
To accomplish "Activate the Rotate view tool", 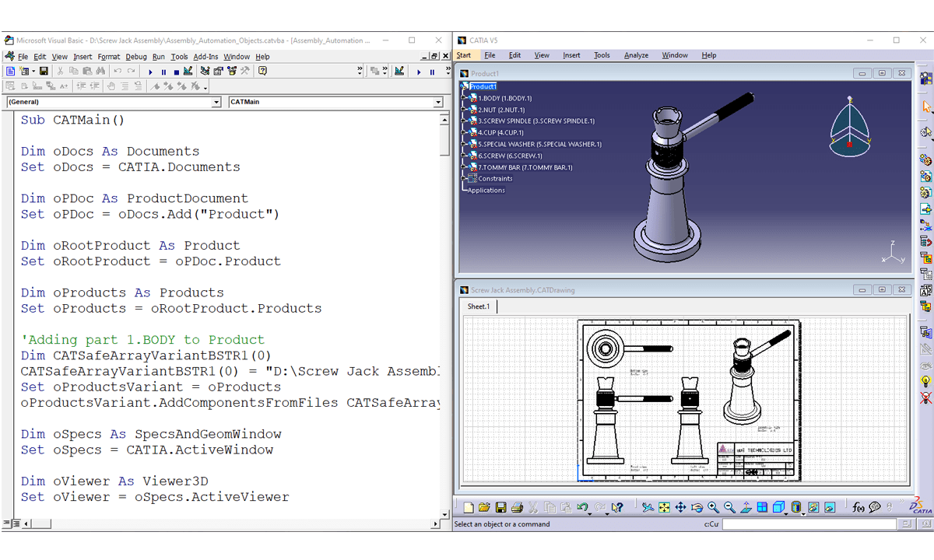I will click(696, 507).
